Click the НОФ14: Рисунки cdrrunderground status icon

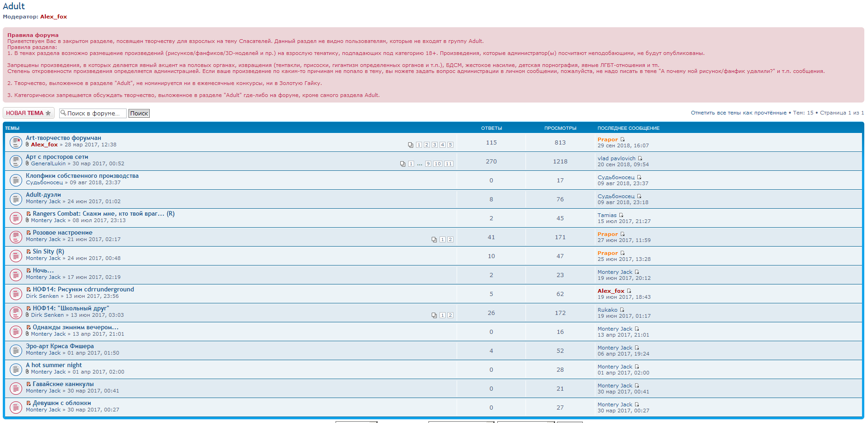[x=16, y=294]
